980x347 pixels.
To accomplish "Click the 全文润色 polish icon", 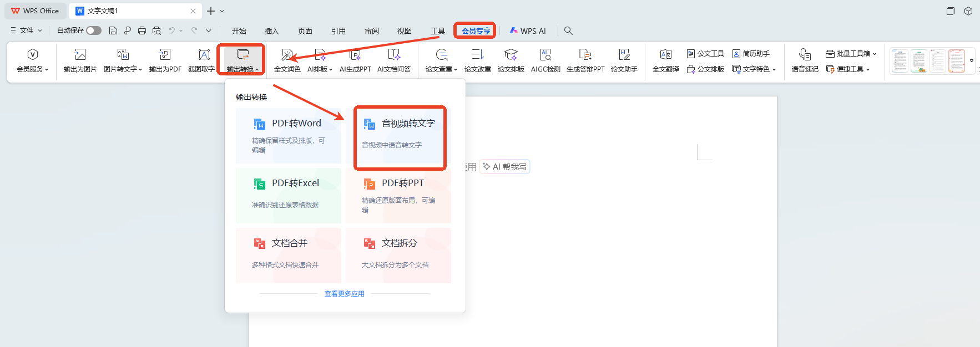I will tap(287, 54).
